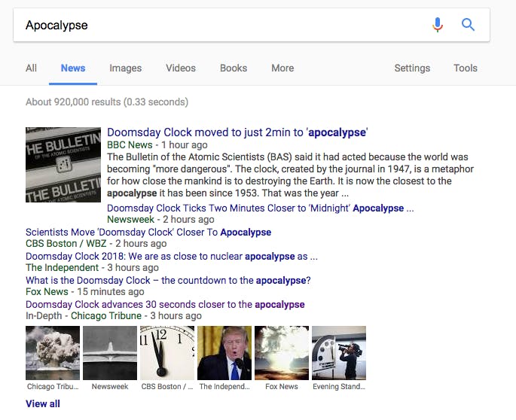Image resolution: width=516 pixels, height=420 pixels.
Task: Go to the Books tab
Action: (x=234, y=68)
